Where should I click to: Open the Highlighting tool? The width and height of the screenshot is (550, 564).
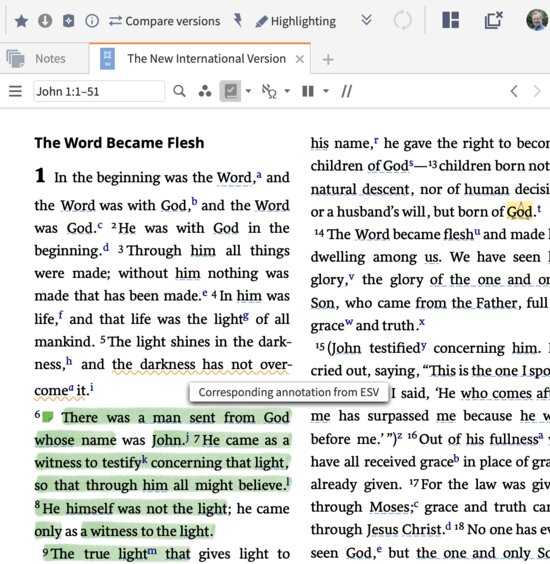(x=295, y=21)
